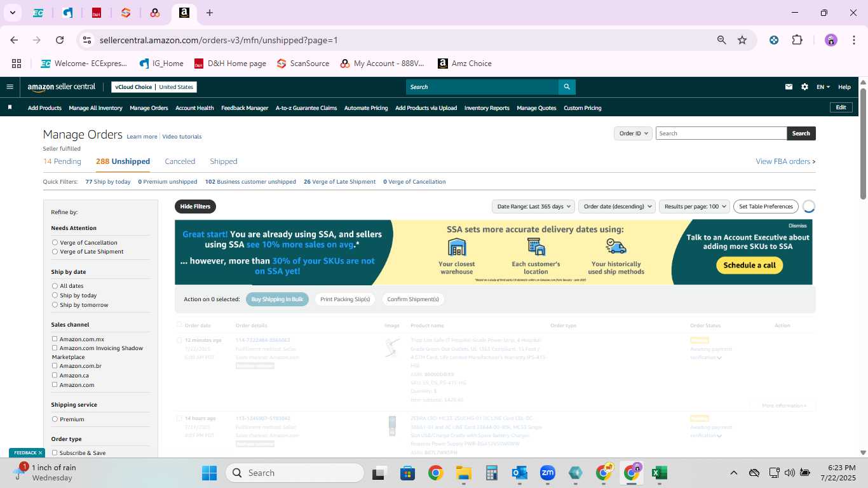This screenshot has height=488, width=868.
Task: Open Chrome three-dot menu
Action: tap(853, 40)
